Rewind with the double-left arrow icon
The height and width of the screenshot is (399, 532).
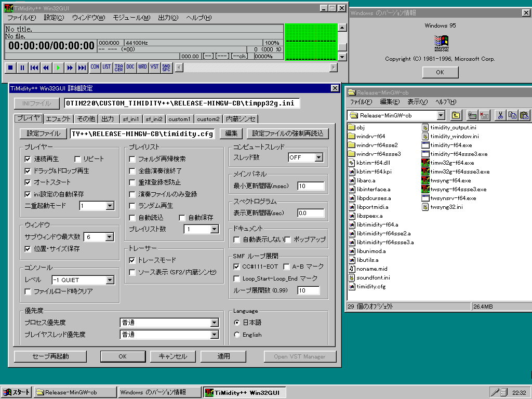point(46,68)
